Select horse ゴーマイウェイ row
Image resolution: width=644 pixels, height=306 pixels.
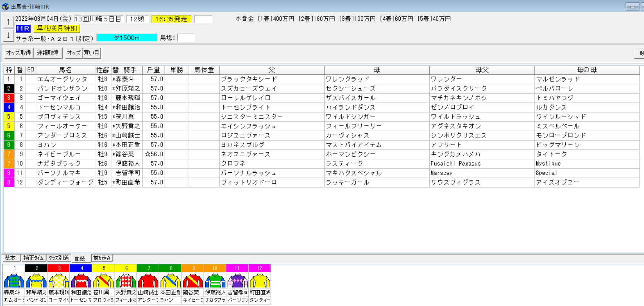coord(321,98)
